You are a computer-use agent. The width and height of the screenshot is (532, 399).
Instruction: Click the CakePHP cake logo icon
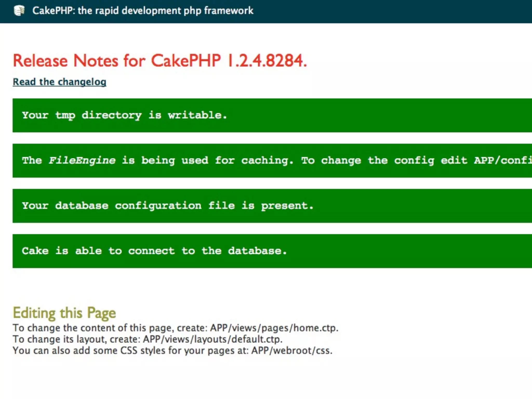click(x=19, y=11)
